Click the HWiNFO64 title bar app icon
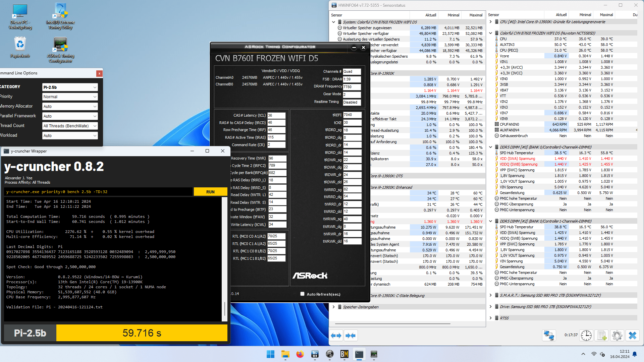This screenshot has width=644, height=362. point(334,5)
